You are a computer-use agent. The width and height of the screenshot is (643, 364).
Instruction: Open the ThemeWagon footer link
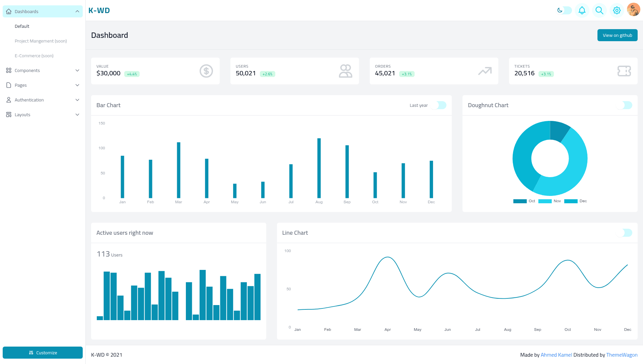(x=622, y=355)
